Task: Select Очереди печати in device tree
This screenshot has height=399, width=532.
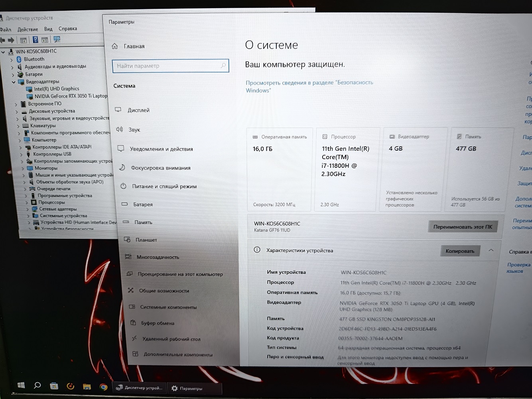Action: (53, 189)
